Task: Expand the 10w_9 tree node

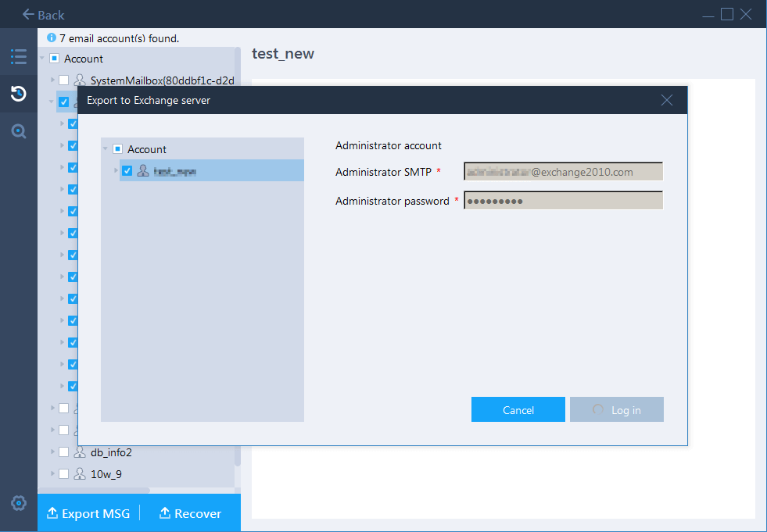Action: click(53, 473)
